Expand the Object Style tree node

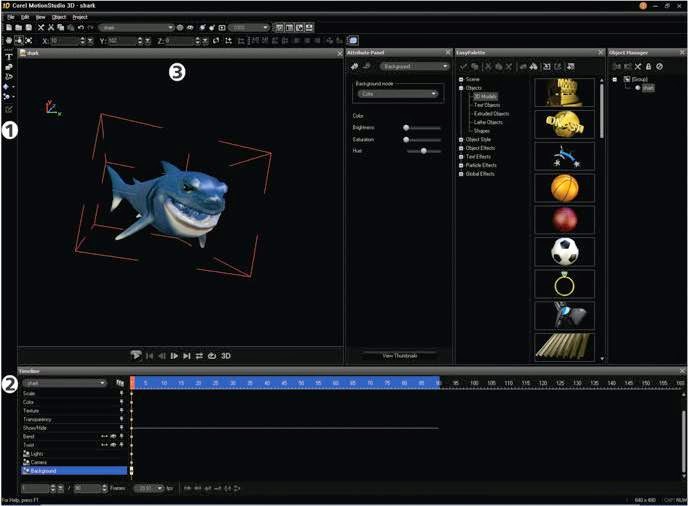(461, 139)
